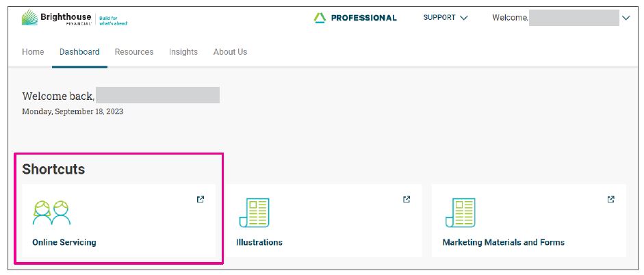Click the Illustrations link text
The width and height of the screenshot is (644, 275).
[x=259, y=242]
